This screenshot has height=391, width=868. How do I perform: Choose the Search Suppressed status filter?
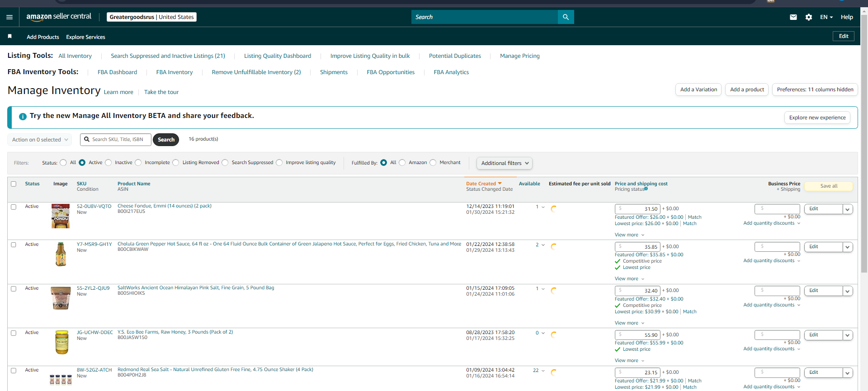[225, 163]
